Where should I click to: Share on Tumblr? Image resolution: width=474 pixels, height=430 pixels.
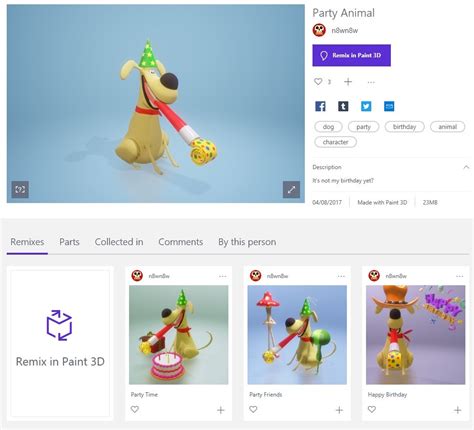(343, 106)
